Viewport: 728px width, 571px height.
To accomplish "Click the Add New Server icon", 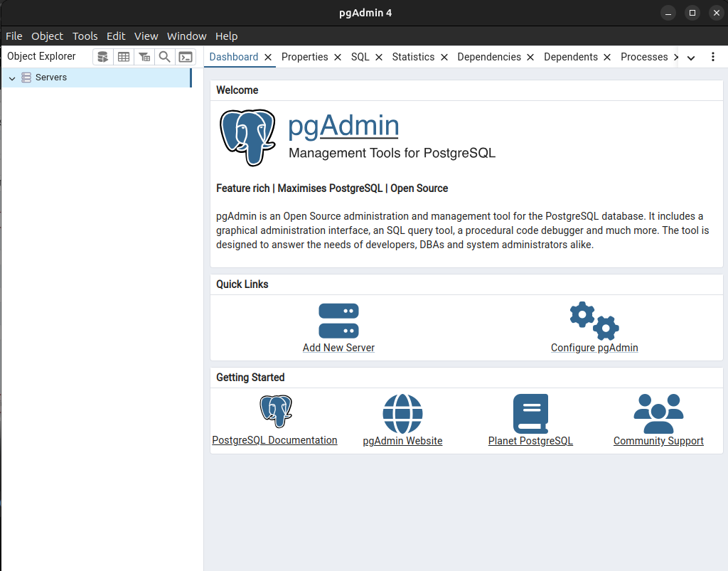I will 338,321.
